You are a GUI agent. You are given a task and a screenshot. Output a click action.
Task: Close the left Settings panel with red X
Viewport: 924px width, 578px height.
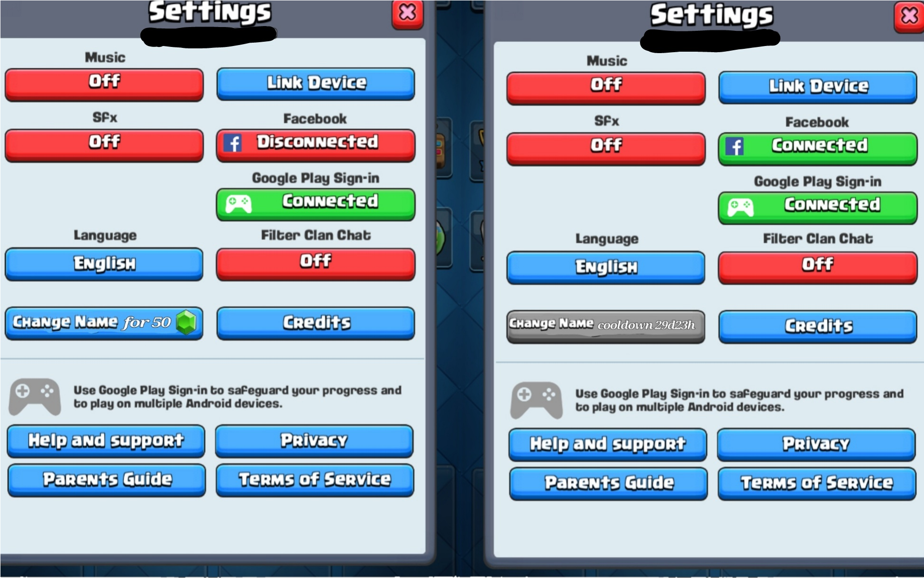click(407, 13)
